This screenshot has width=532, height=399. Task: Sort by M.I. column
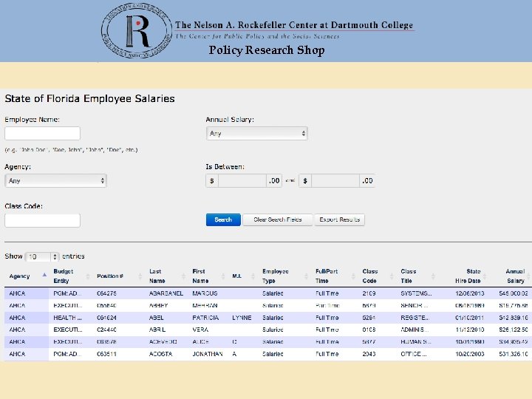237,276
